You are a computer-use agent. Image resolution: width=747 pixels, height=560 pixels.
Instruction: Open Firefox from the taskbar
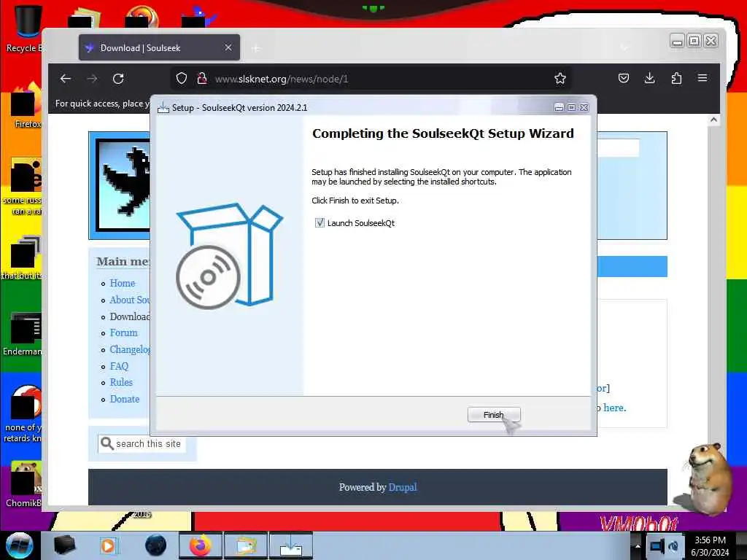pos(201,545)
